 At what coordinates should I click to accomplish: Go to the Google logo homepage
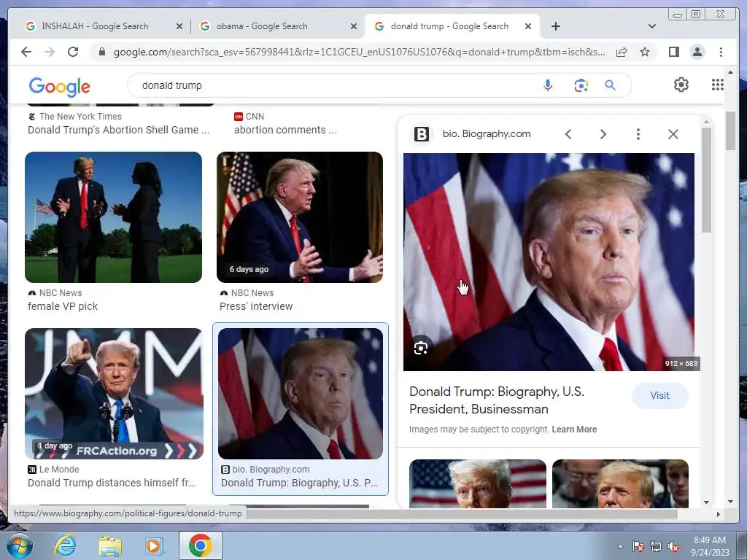[60, 87]
